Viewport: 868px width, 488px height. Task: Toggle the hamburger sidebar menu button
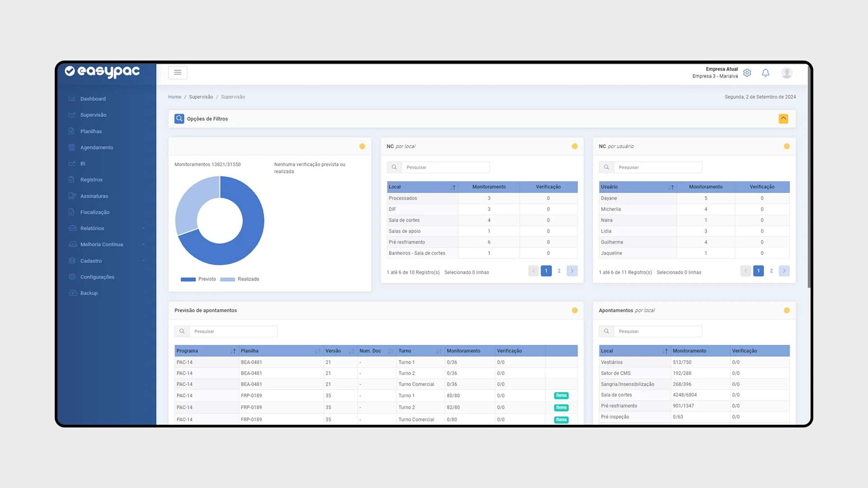(178, 72)
